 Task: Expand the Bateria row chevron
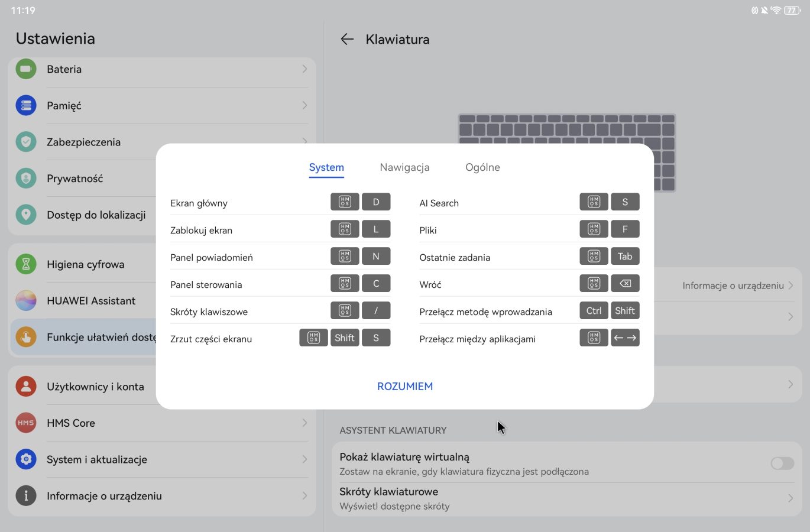[x=304, y=69]
